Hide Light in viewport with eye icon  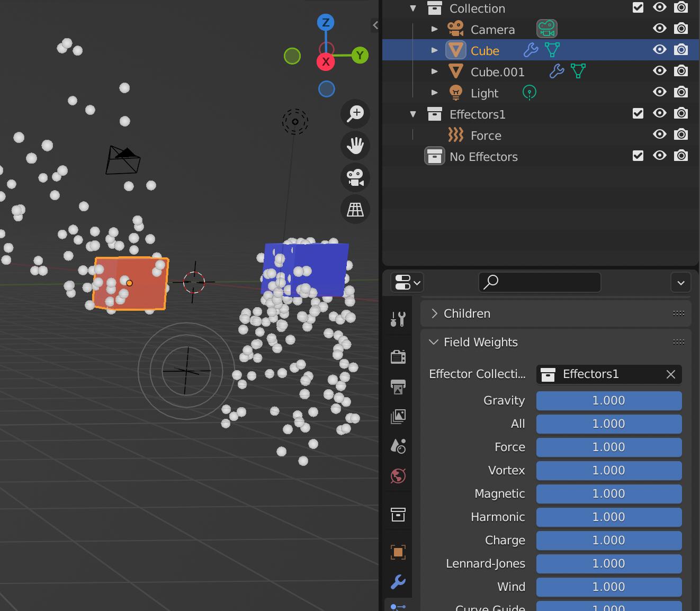coord(660,92)
